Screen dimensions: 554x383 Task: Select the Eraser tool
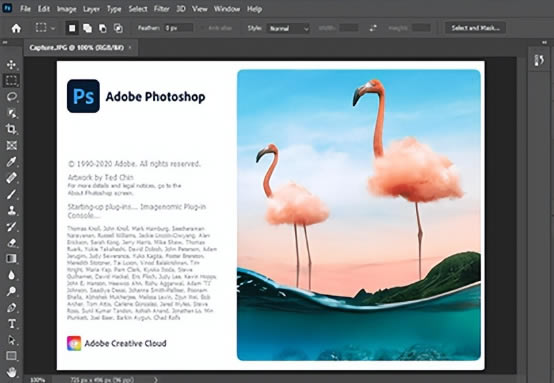click(x=11, y=243)
